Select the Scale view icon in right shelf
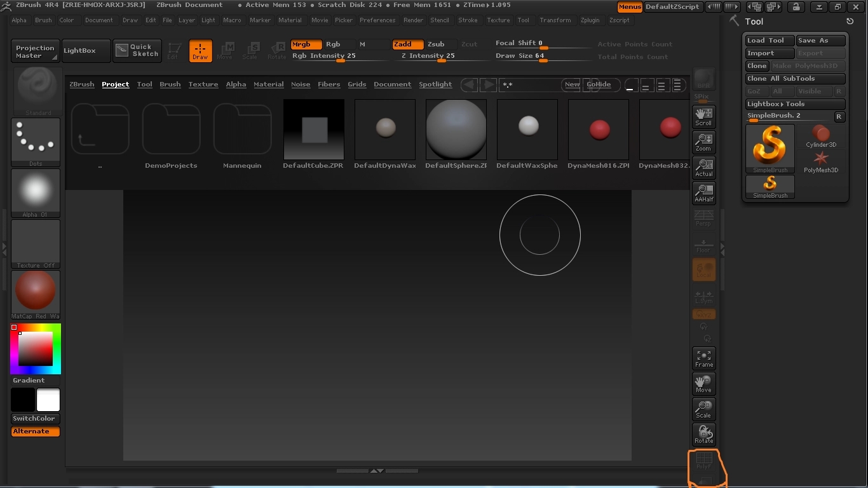 click(x=703, y=409)
